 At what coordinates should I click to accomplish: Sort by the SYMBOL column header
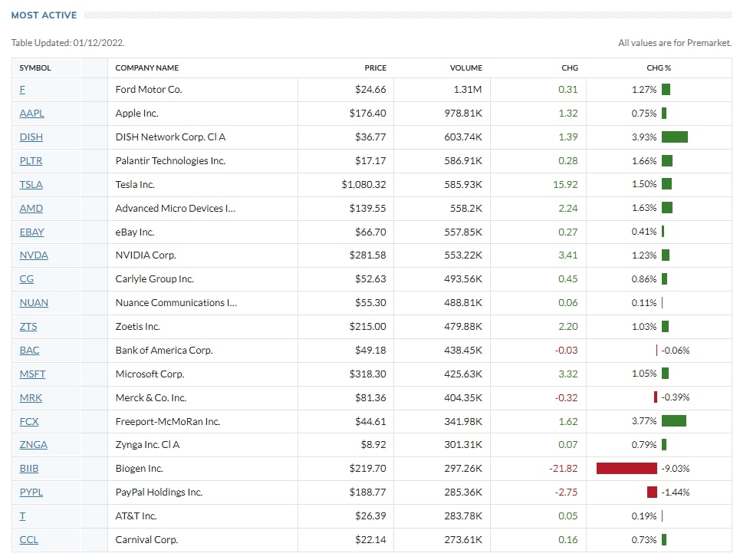[35, 68]
